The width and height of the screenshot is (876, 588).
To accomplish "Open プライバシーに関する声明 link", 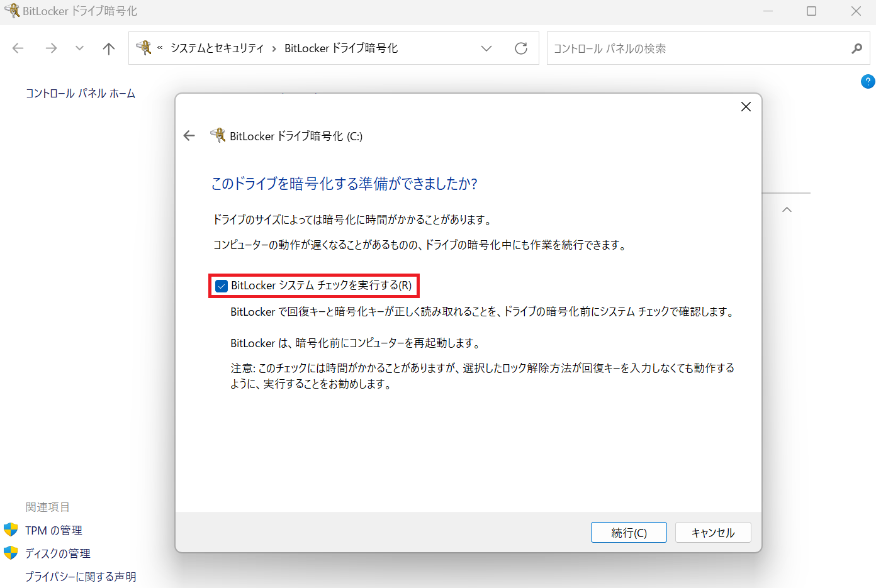I will (x=81, y=577).
